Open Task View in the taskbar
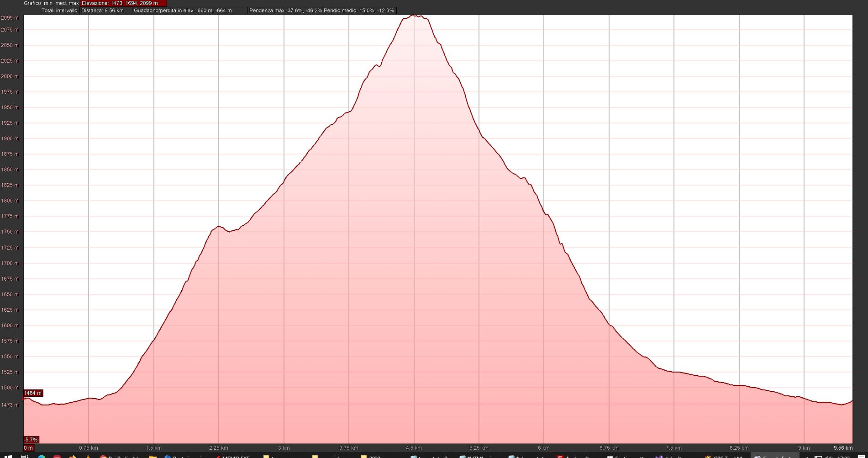This screenshot has height=458, width=868. pyautogui.click(x=25, y=456)
